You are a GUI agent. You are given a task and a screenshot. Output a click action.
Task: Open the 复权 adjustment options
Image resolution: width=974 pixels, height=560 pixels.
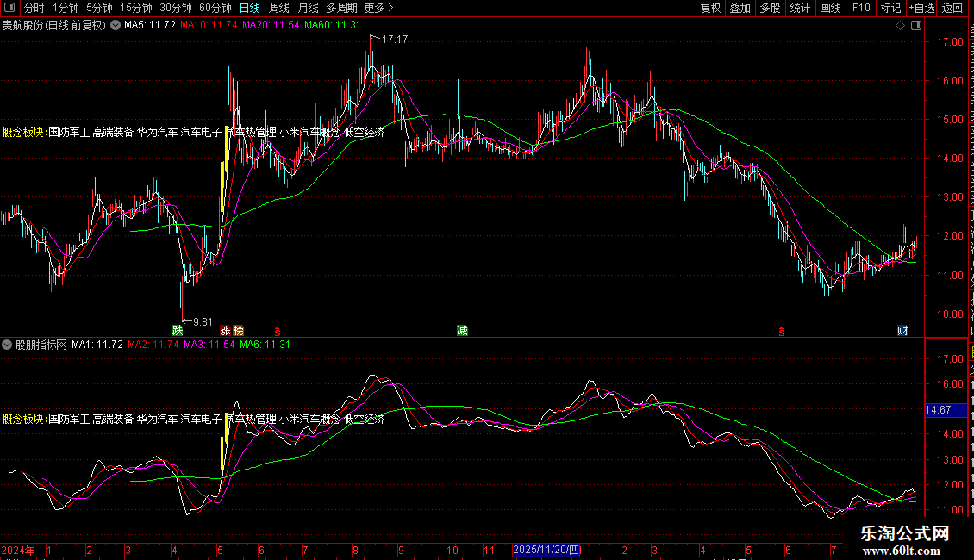(x=710, y=8)
